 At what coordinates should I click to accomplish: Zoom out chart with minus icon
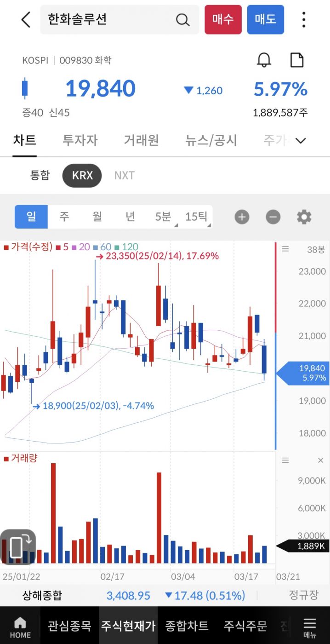click(x=273, y=217)
